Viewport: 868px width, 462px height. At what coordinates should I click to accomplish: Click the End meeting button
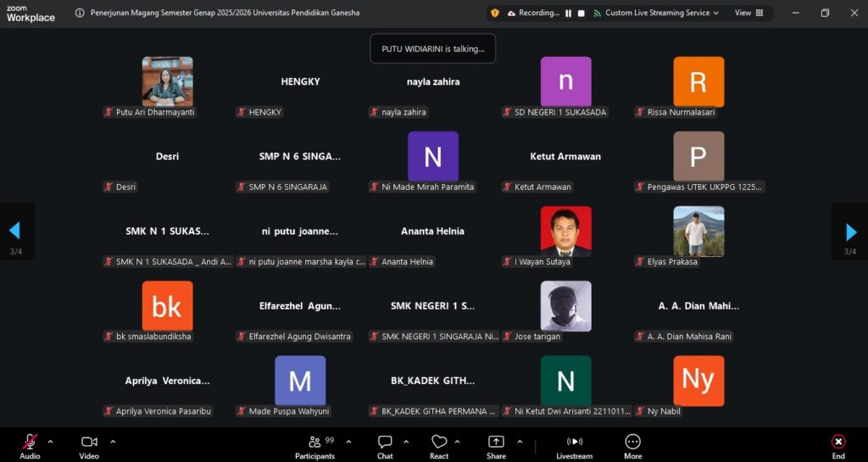[837, 442]
